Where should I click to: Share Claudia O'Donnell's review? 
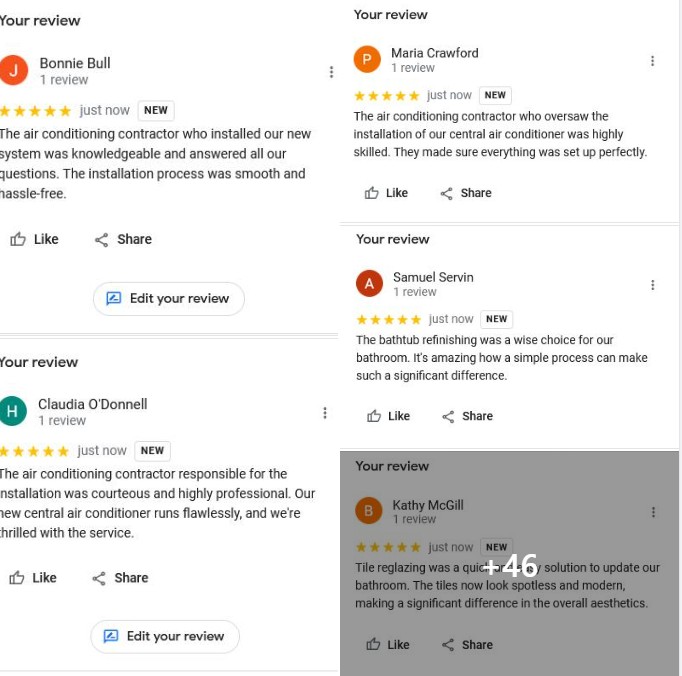point(120,578)
